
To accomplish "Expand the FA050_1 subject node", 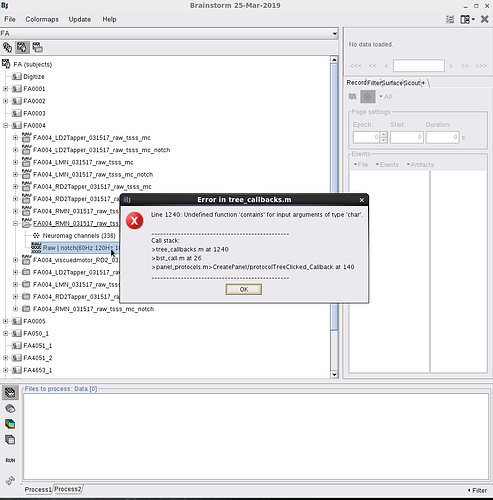I will coord(5,333).
